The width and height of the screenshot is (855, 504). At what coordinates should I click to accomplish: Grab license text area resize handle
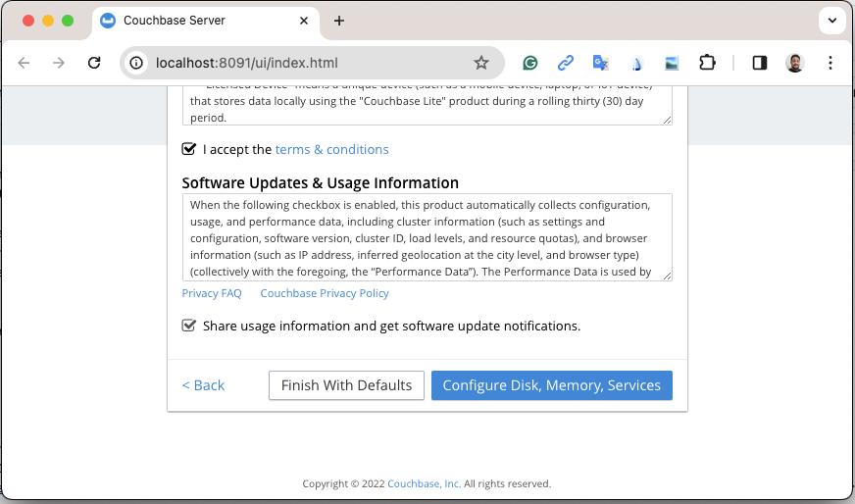667,120
